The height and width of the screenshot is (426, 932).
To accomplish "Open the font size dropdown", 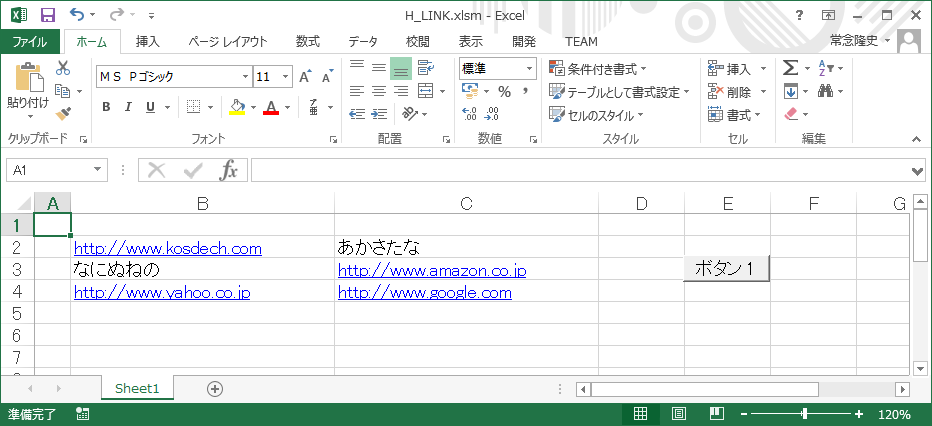I will pyautogui.click(x=286, y=77).
